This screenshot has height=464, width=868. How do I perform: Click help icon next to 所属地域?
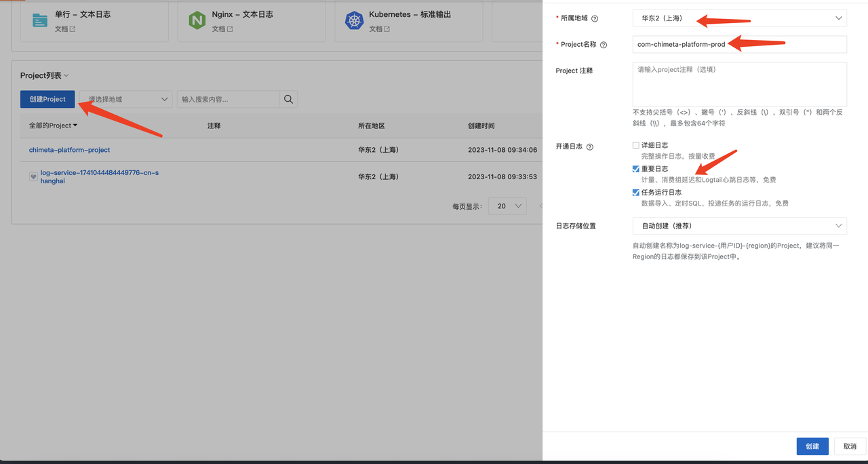pyautogui.click(x=595, y=18)
